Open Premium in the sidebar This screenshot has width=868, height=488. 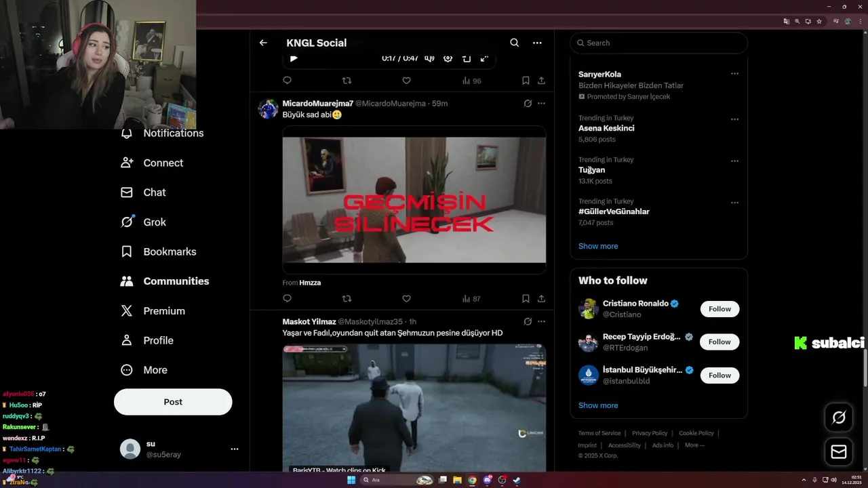tap(153, 311)
